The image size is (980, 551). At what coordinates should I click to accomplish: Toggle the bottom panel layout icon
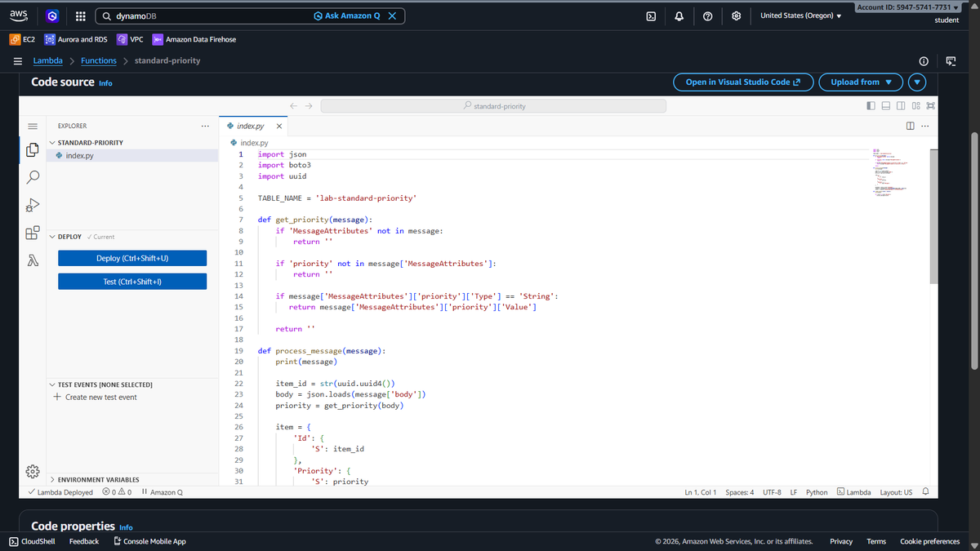point(886,106)
